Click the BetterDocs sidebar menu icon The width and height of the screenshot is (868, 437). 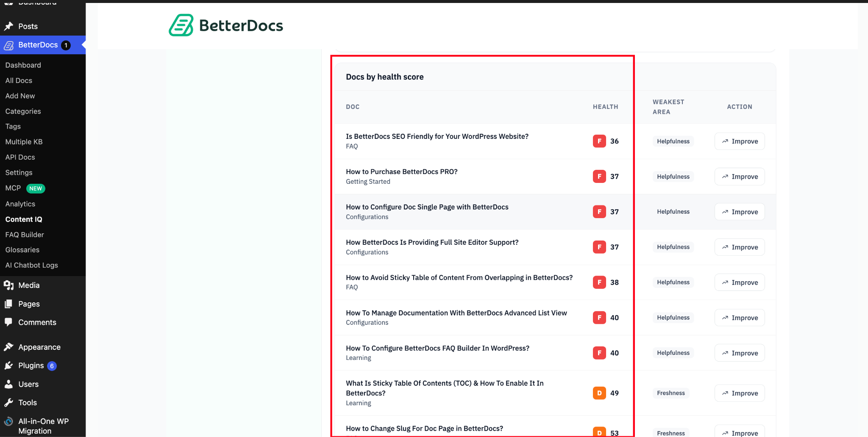(9, 45)
